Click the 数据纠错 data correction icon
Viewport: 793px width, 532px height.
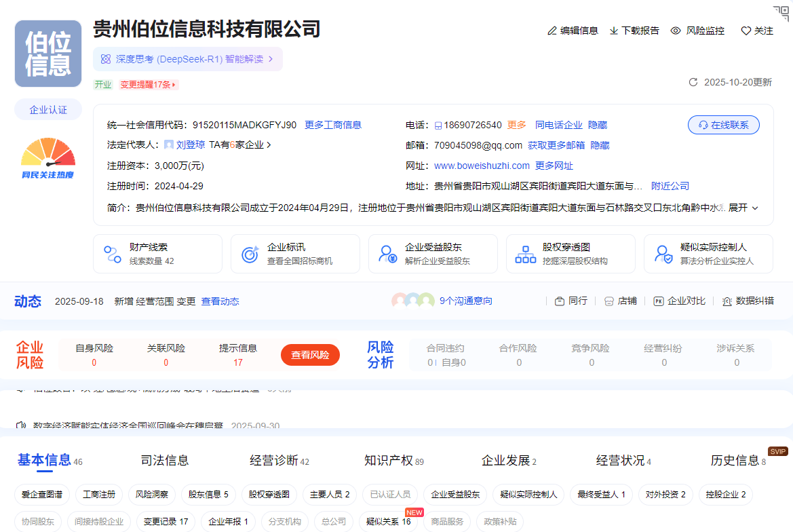727,301
